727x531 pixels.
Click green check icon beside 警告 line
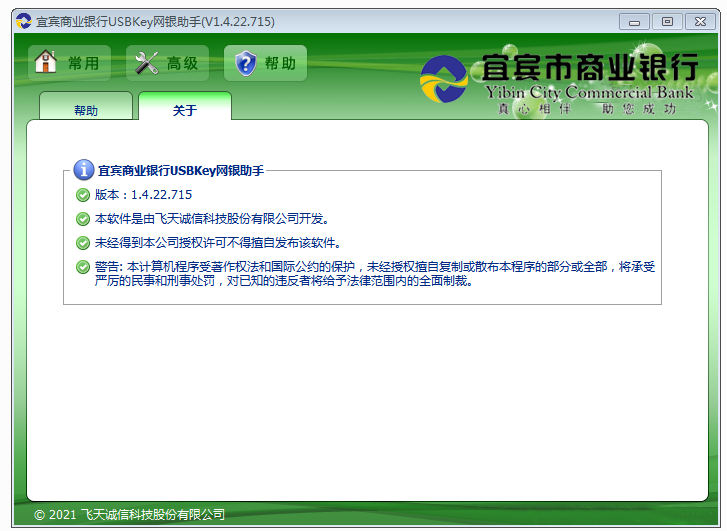(83, 267)
